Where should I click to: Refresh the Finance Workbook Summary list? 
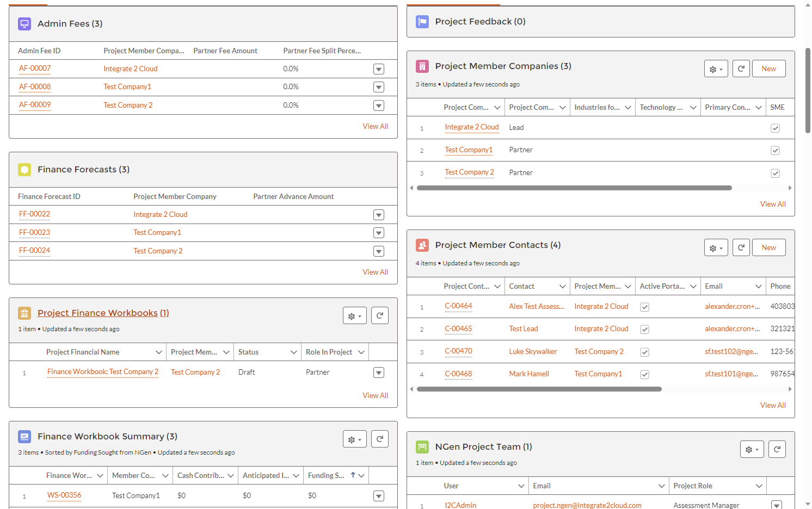(x=380, y=439)
